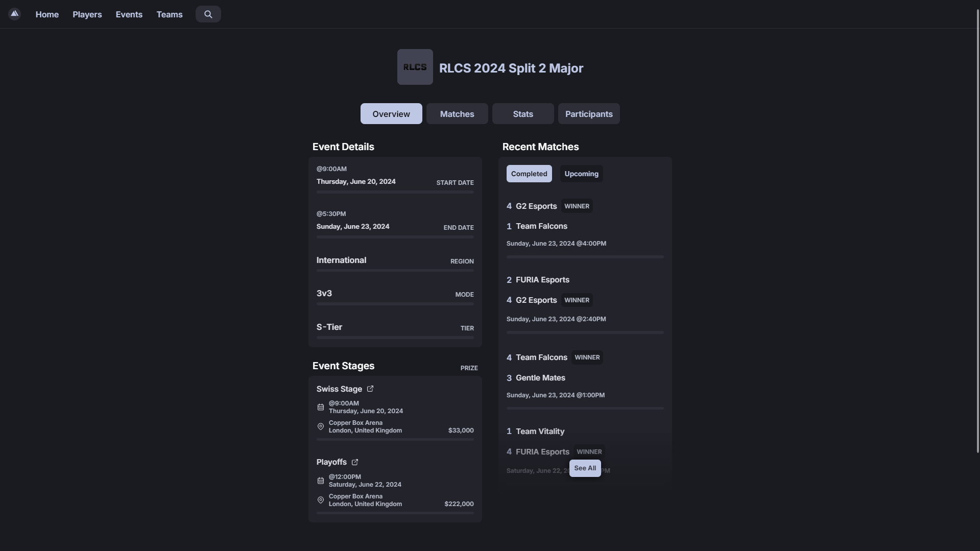Open search with the magnifier icon

[208, 14]
